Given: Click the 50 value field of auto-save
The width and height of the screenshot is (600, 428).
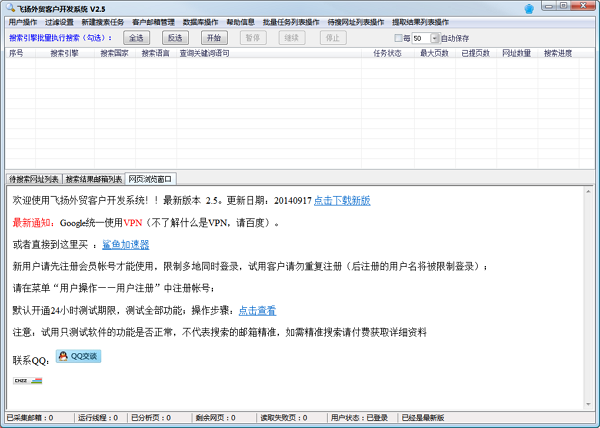Looking at the screenshot, I should click(x=421, y=38).
